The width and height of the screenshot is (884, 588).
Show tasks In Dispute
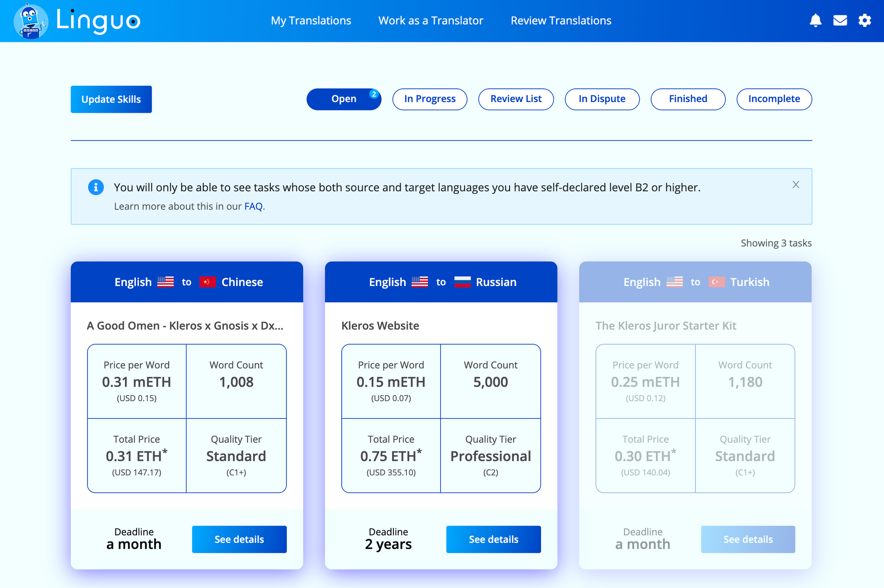click(602, 99)
